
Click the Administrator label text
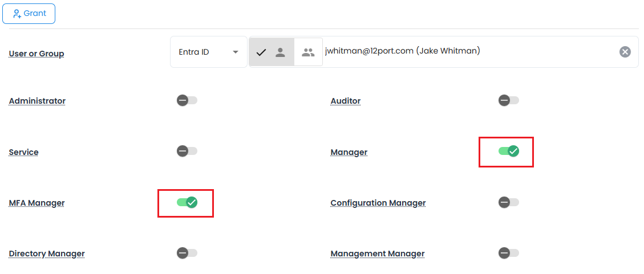pos(37,101)
